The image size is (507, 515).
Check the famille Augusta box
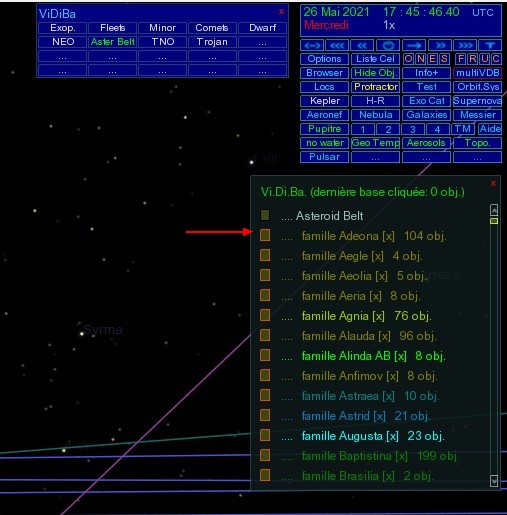click(265, 435)
